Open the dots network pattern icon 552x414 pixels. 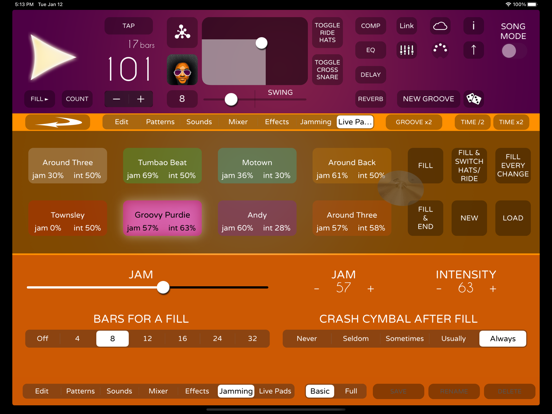[x=182, y=32]
